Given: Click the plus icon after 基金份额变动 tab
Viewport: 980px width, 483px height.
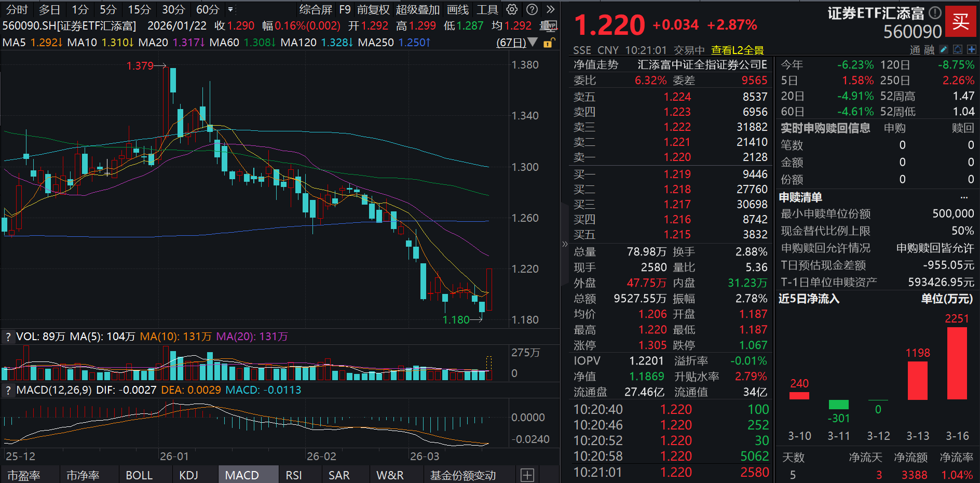Looking at the screenshot, I should tap(527, 475).
